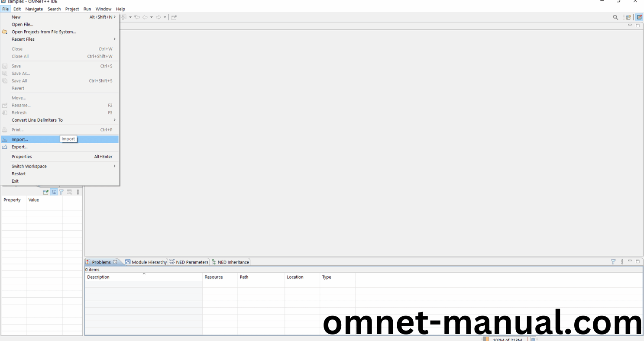Sort problems by the Description column header
Image resolution: width=644 pixels, height=341 pixels.
pyautogui.click(x=143, y=277)
